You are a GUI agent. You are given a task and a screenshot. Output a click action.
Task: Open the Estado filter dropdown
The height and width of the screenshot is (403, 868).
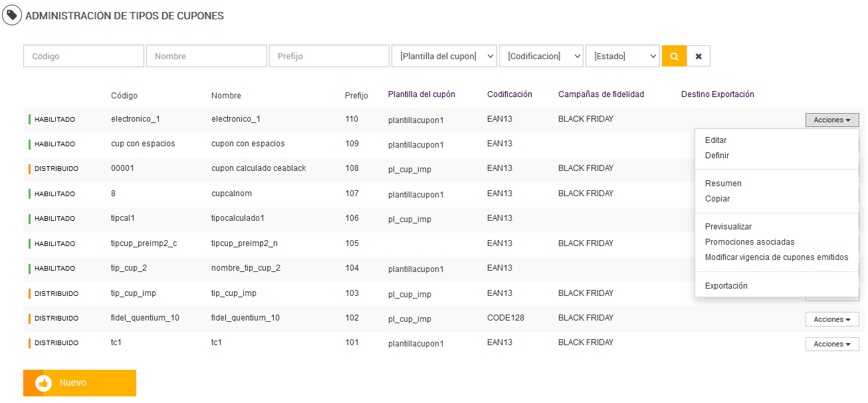(x=622, y=57)
